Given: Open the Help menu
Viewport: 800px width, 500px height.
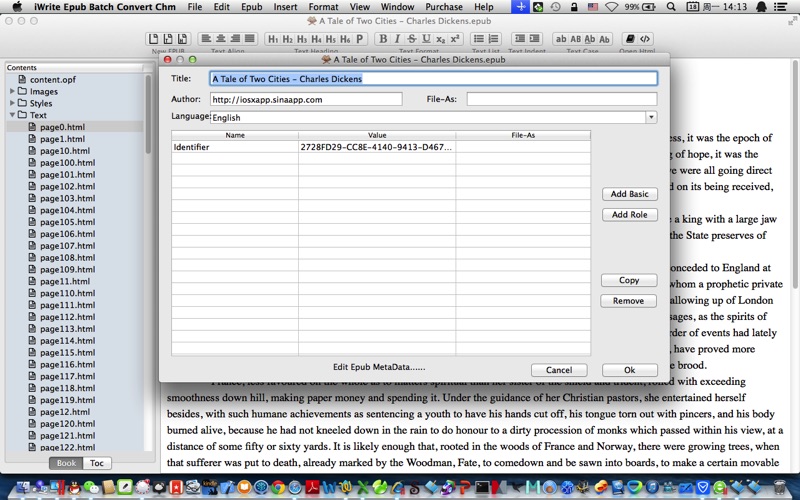Looking at the screenshot, I should 484,7.
